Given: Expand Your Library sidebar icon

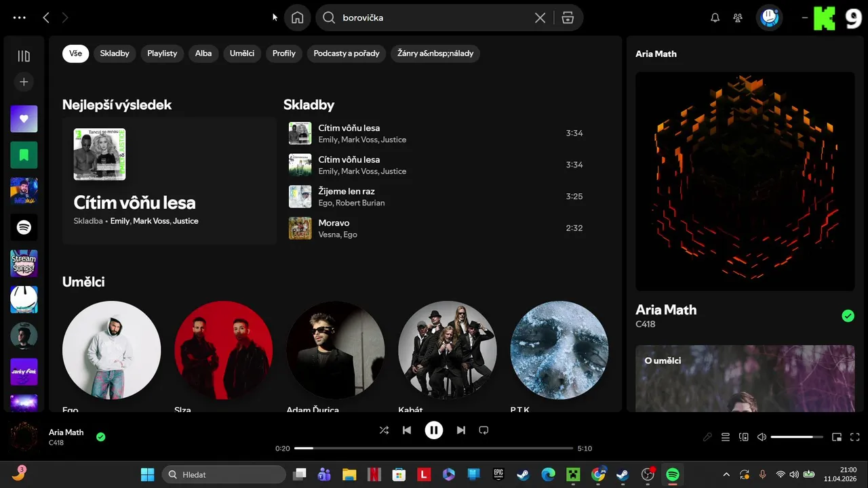Looking at the screenshot, I should click(x=24, y=56).
